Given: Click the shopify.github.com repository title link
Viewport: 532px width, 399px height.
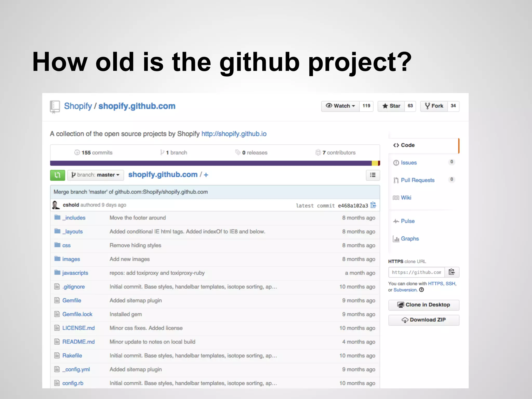Looking at the screenshot, I should pyautogui.click(x=137, y=106).
